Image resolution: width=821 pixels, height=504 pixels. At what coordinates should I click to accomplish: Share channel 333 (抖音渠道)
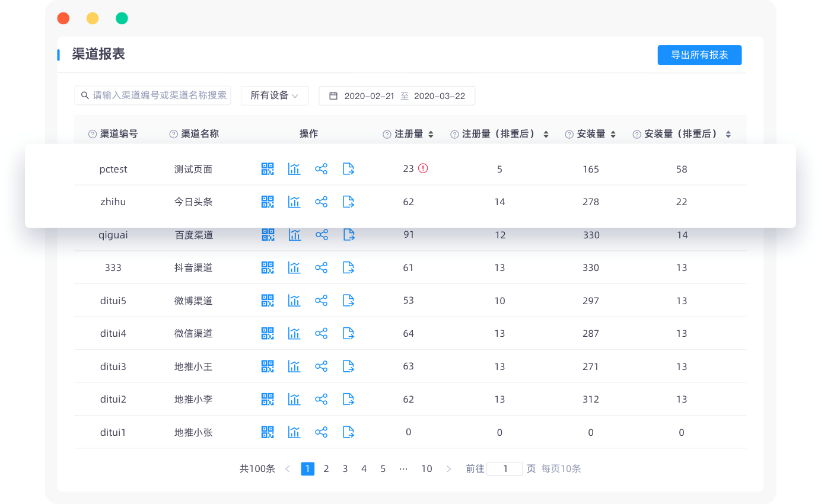tap(322, 267)
